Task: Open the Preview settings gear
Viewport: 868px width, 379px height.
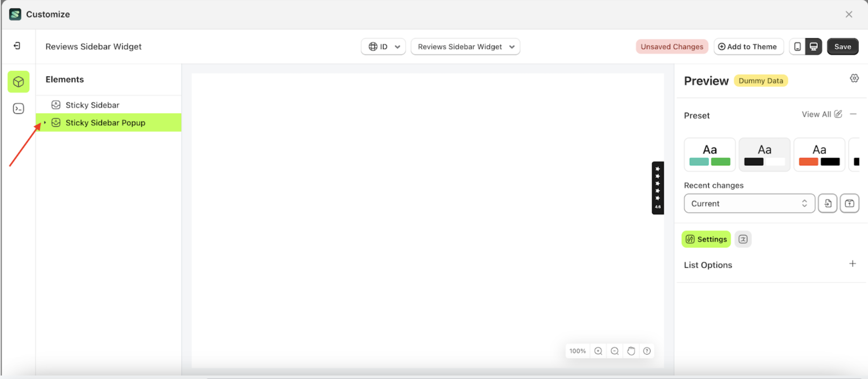Action: (x=854, y=78)
